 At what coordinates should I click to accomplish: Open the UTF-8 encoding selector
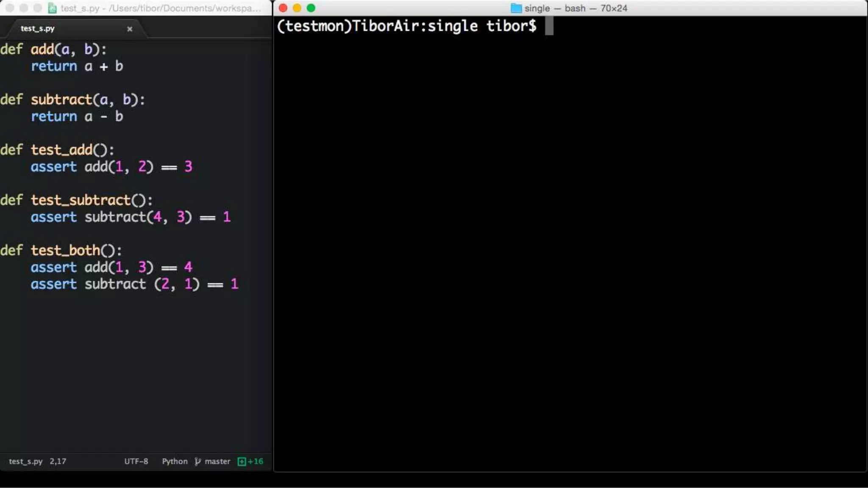pos(136,461)
